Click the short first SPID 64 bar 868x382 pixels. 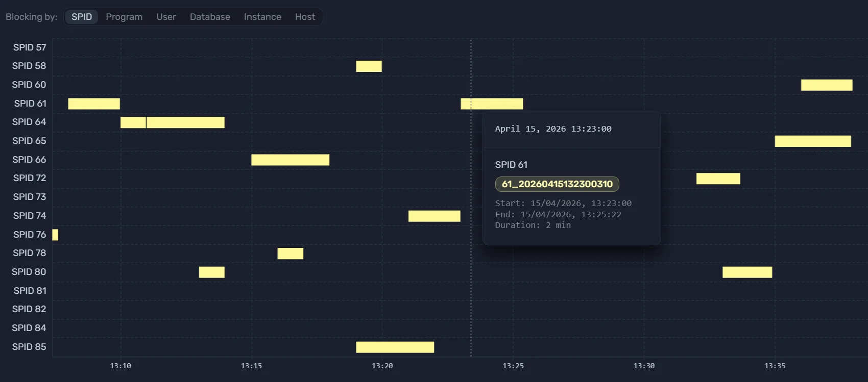pyautogui.click(x=133, y=122)
